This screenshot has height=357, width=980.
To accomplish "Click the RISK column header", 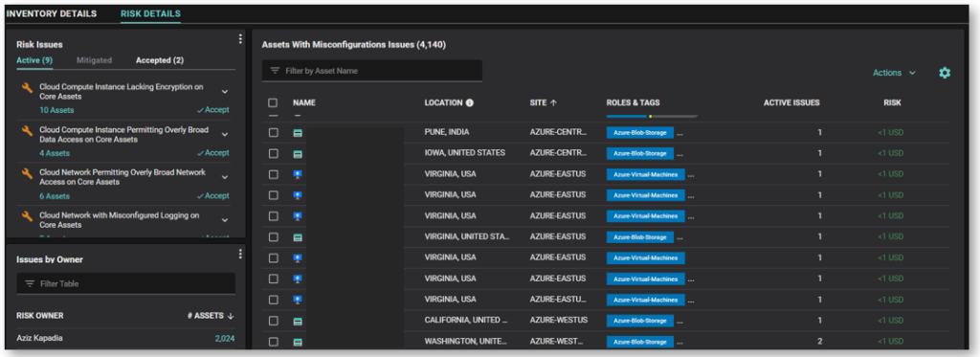I will click(893, 102).
